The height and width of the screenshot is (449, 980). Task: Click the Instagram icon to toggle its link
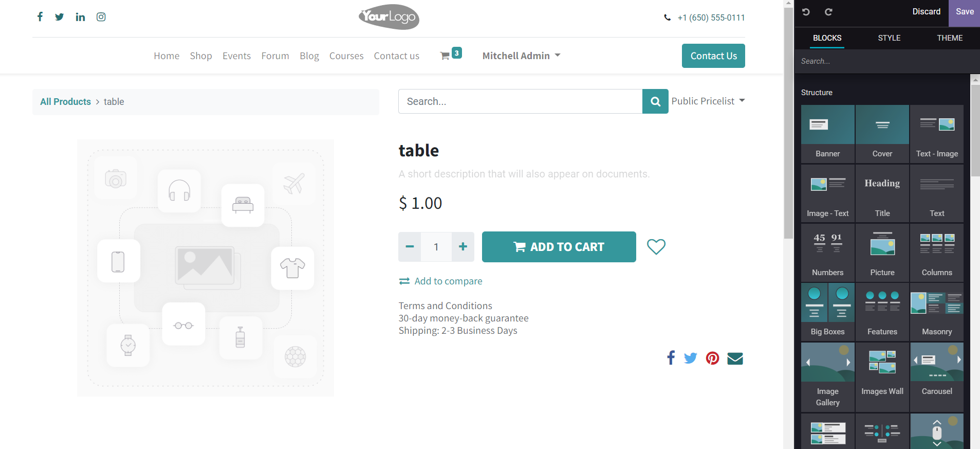(101, 16)
